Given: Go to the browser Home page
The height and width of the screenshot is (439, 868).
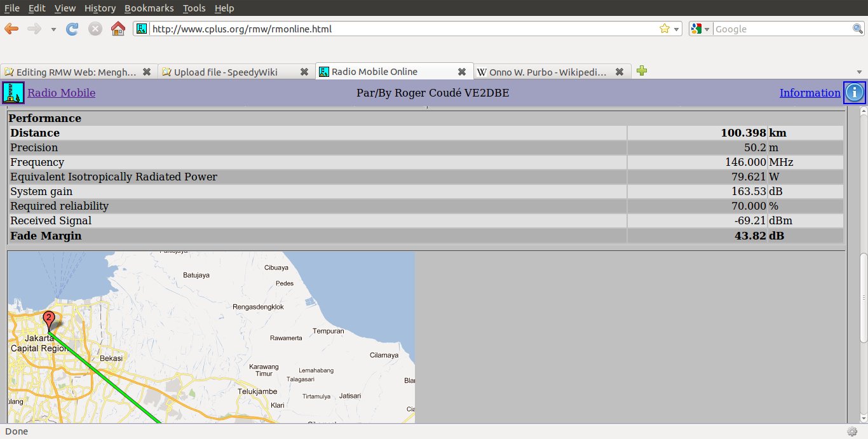Looking at the screenshot, I should (x=118, y=29).
